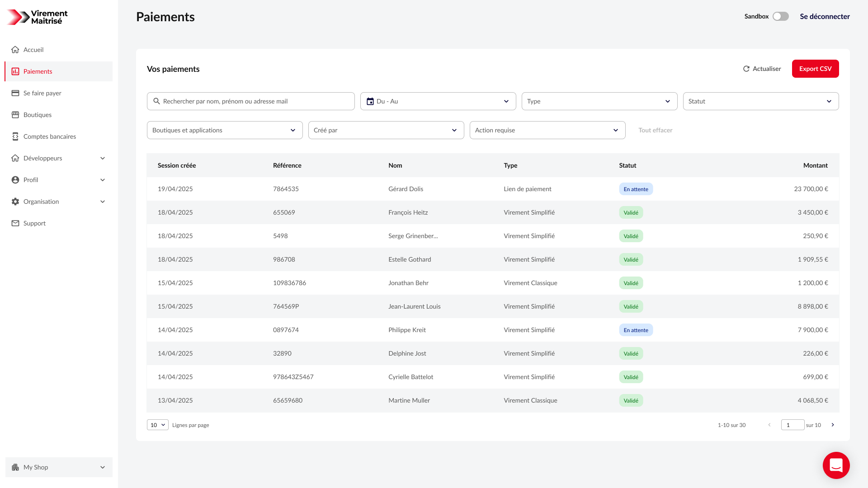Click the Paiements sidebar icon

[x=15, y=71]
